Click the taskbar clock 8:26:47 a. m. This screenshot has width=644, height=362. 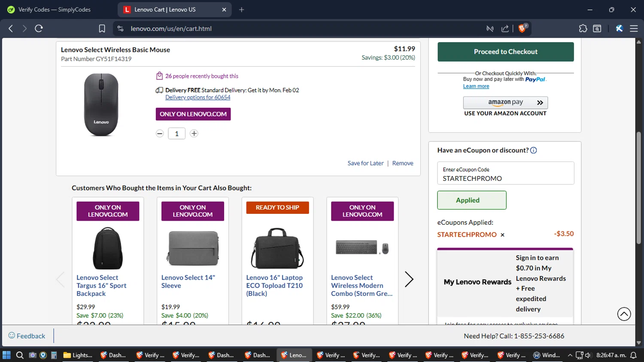(611, 355)
